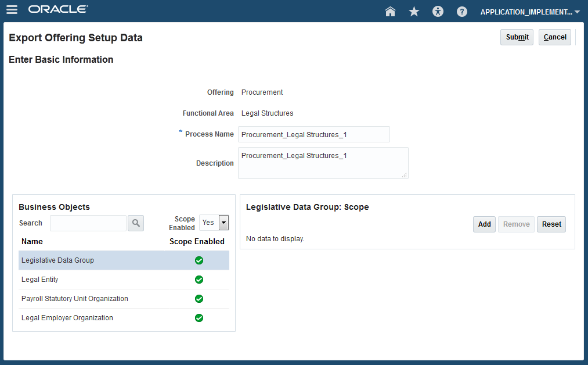Click the Business Objects search field
Image resolution: width=588 pixels, height=365 pixels.
coord(88,223)
